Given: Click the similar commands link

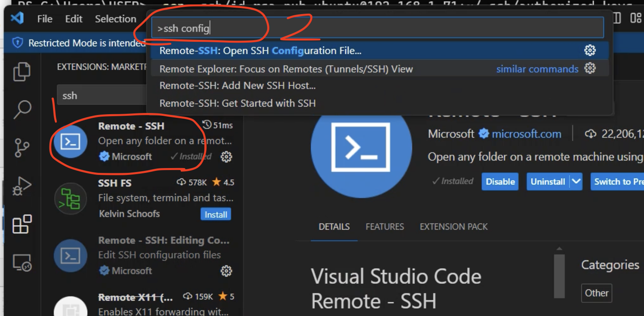Looking at the screenshot, I should coord(537,69).
